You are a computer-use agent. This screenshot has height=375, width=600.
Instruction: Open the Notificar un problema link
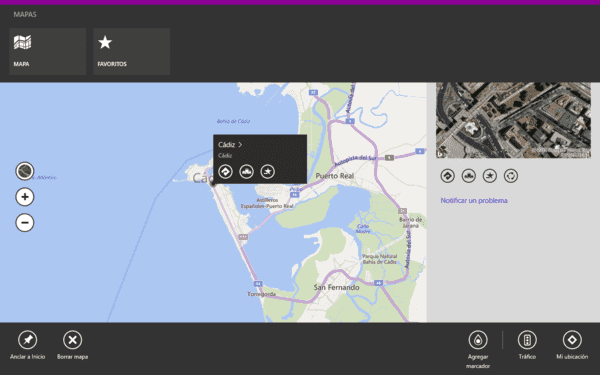pos(474,201)
